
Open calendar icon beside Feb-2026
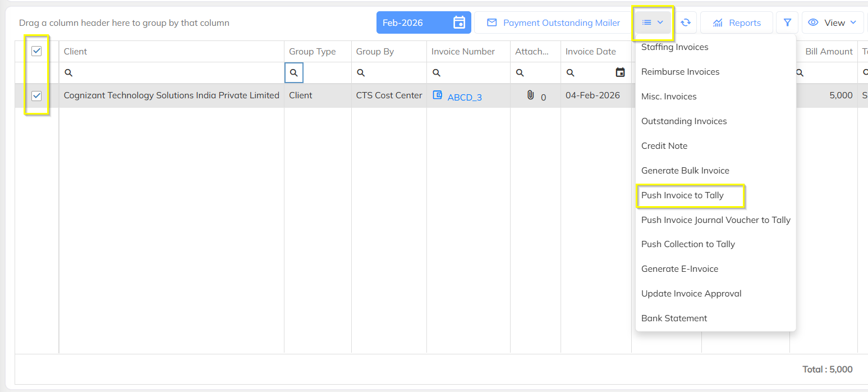(x=459, y=23)
